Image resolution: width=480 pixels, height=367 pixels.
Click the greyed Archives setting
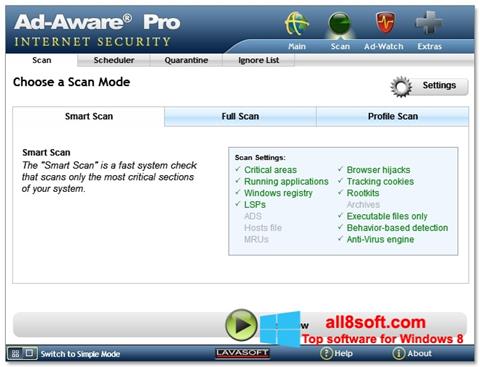point(363,205)
